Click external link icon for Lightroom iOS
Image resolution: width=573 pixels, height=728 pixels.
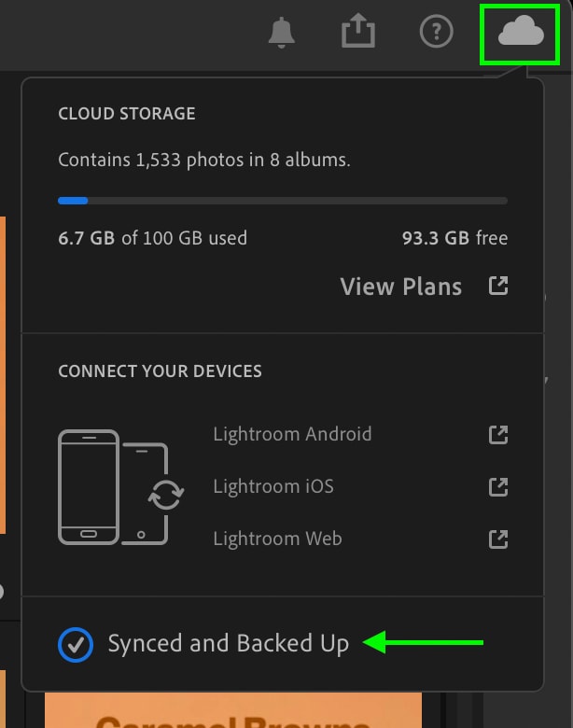(x=498, y=487)
